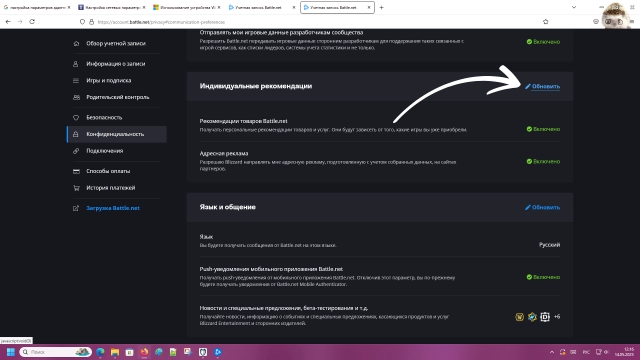Viewport: 640px width, 360px height.
Task: Open account overview via the home icon
Action: click(x=76, y=43)
